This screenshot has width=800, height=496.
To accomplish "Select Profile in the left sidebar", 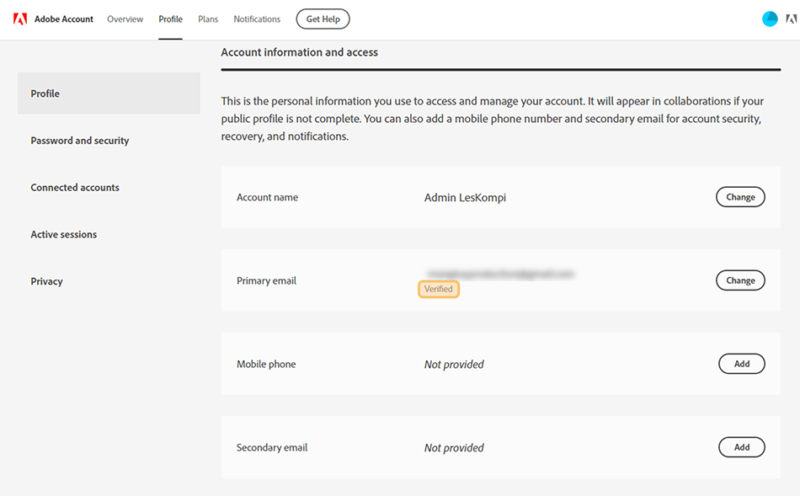I will (109, 93).
